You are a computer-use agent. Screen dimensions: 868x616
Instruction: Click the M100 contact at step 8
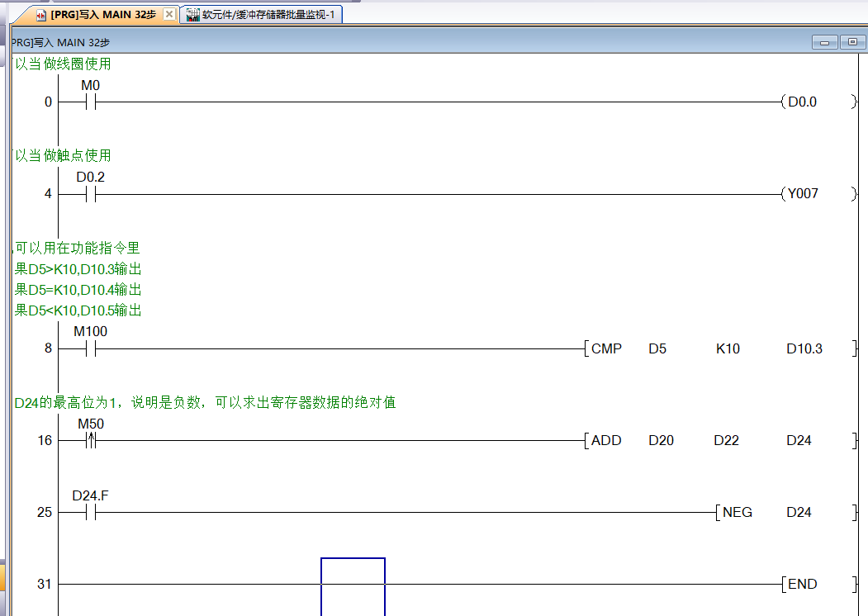tap(91, 348)
